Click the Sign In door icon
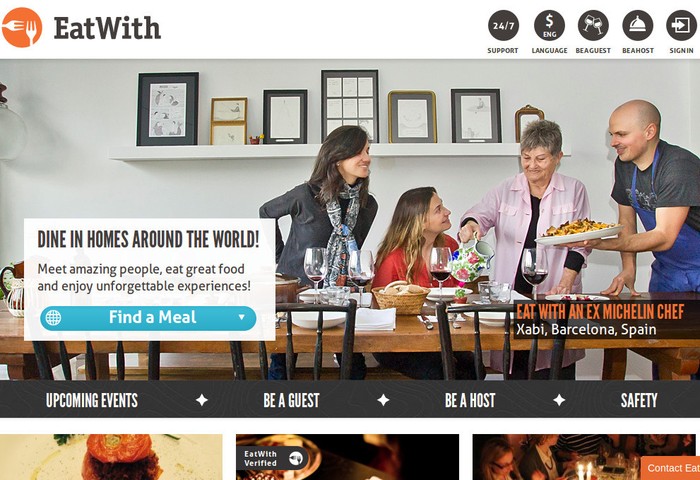Viewport: 700px width, 480px height. click(x=681, y=25)
